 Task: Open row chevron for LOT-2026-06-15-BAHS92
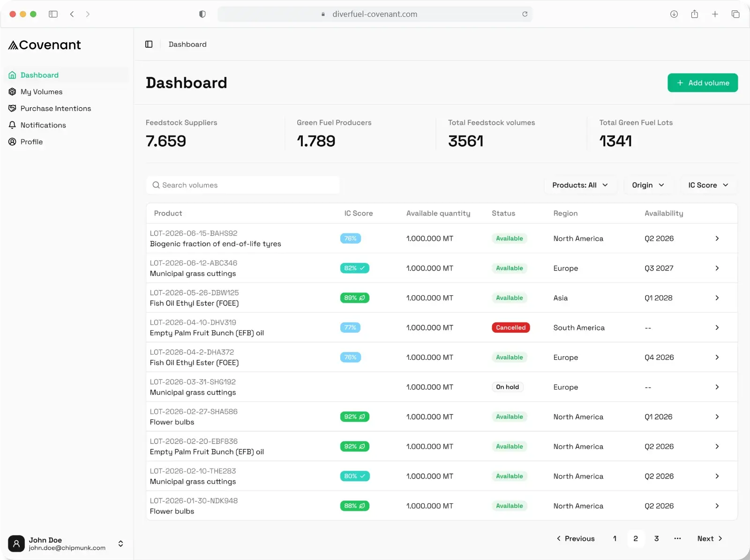[717, 239]
